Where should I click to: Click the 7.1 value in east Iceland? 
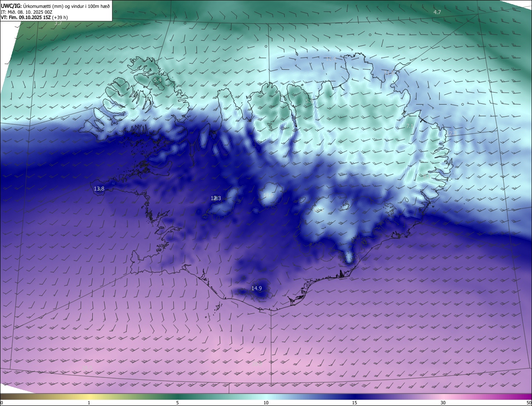409,126
